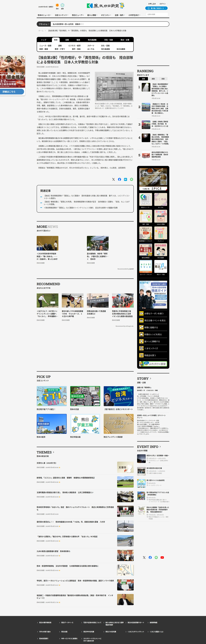The height and width of the screenshot is (644, 206).
Task: Expand the 熊本のニュース menu
Action: coord(45,15)
